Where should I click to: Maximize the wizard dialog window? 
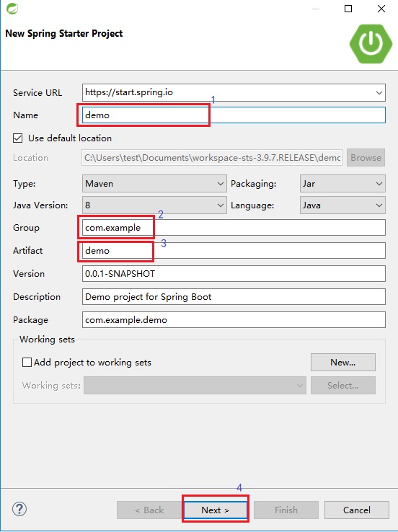pos(348,9)
